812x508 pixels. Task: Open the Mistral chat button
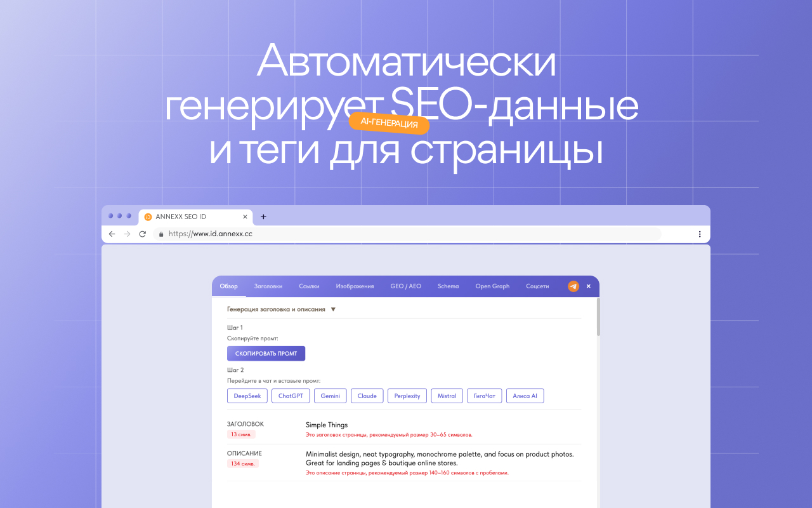(447, 396)
